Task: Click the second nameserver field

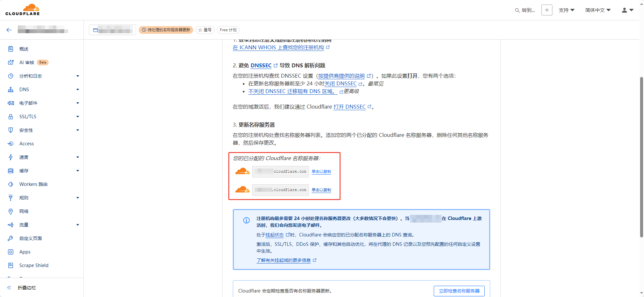Action: coord(281,190)
